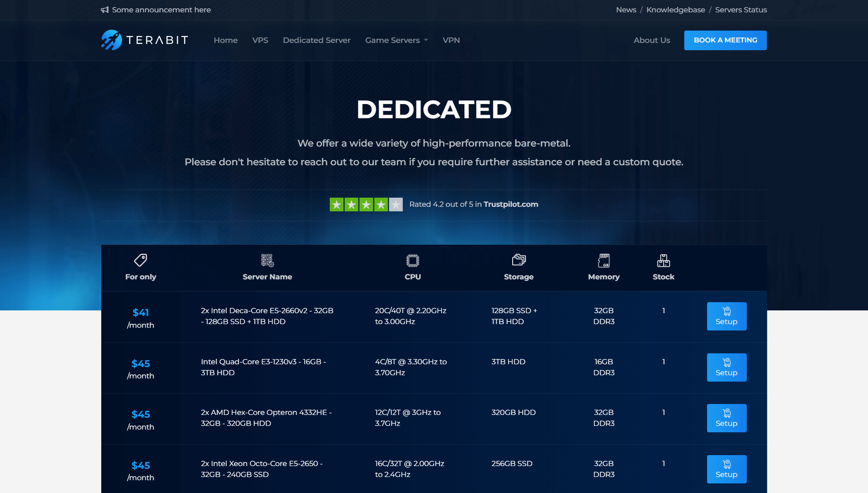Set up the Intel Quad-Core E3-1230v3 server
The image size is (868, 493).
[x=726, y=367]
